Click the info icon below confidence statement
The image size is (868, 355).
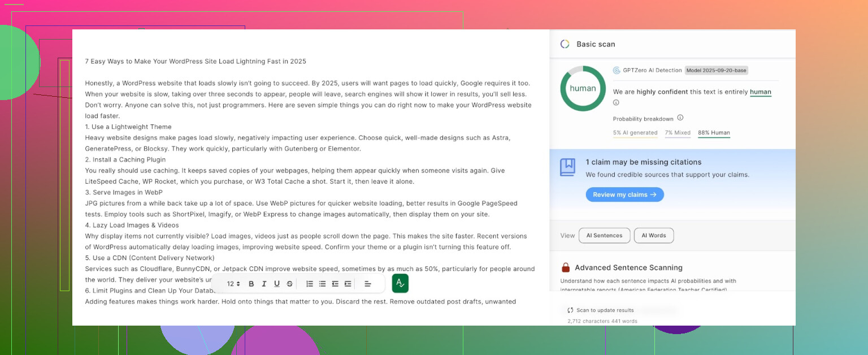pos(616,103)
